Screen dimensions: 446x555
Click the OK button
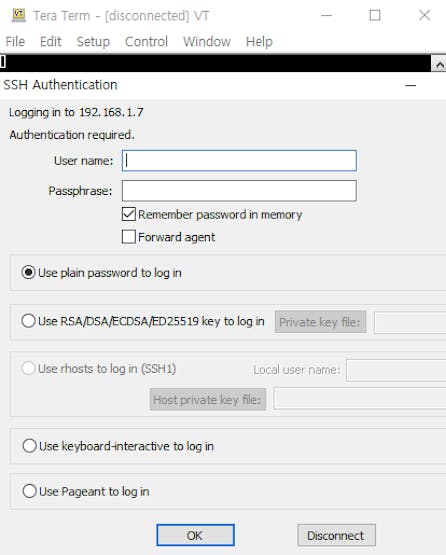point(195,535)
